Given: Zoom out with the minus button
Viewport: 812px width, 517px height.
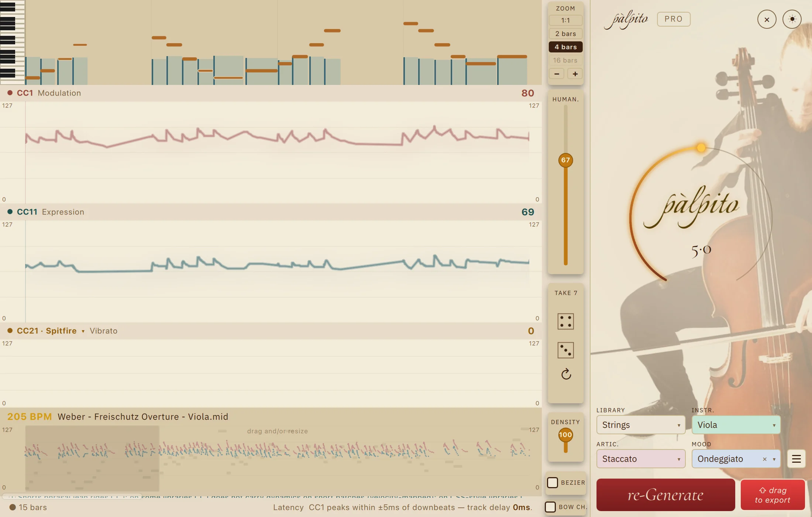Looking at the screenshot, I should [557, 74].
